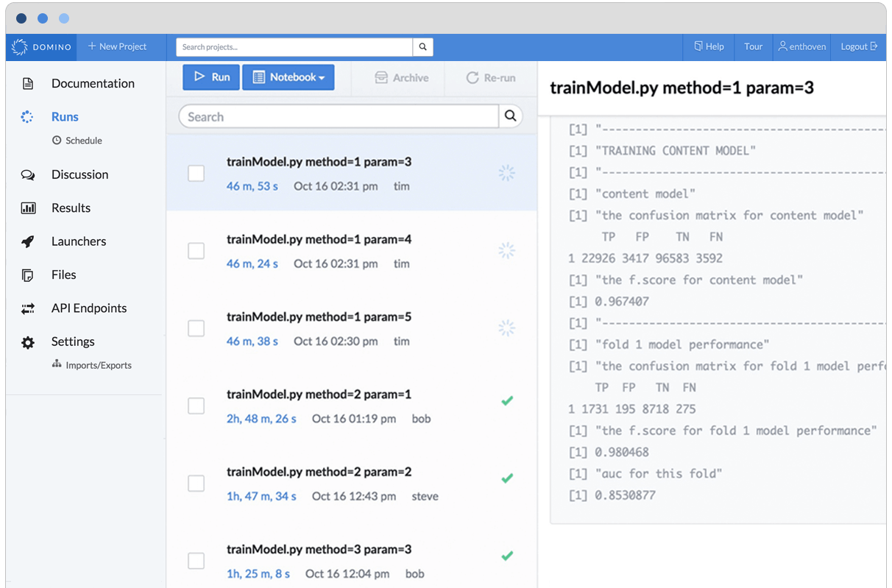Open the 2h, 48 m, 26 s duration link
The width and height of the screenshot is (892, 588).
(x=261, y=419)
